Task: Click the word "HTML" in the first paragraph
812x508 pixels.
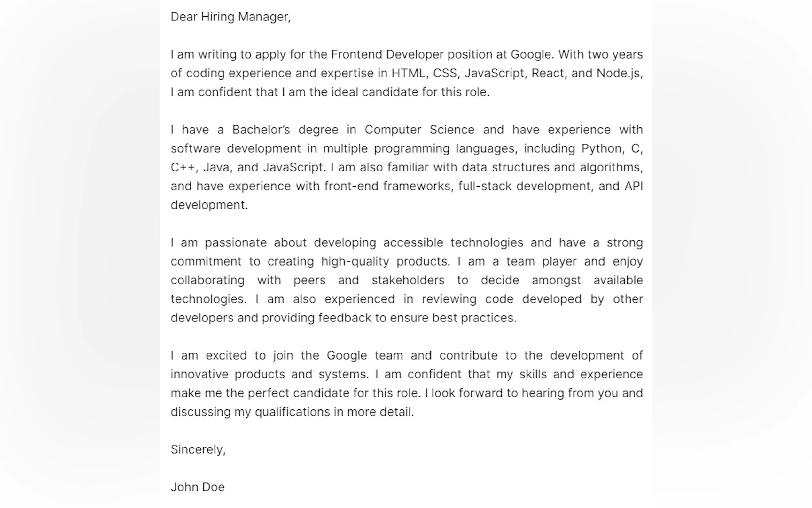Action: [409, 73]
